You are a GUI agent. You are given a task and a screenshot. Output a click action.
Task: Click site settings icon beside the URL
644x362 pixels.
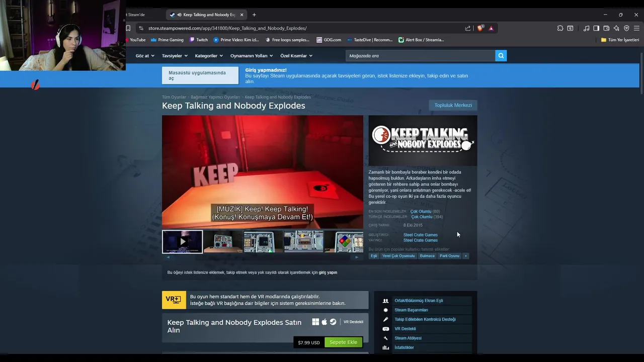click(141, 28)
